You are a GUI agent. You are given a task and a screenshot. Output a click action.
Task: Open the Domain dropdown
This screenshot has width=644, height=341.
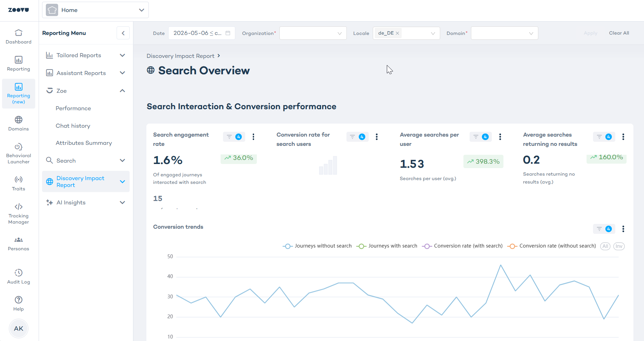point(504,33)
